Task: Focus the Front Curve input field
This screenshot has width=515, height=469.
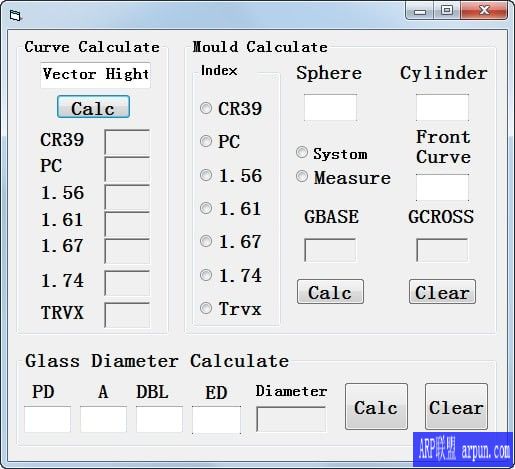Action: pyautogui.click(x=442, y=187)
